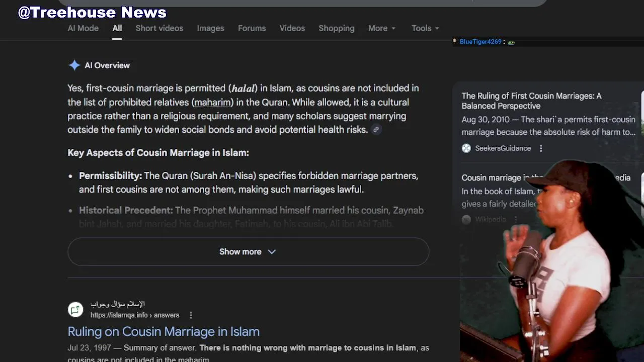
Task: Open the AI Mode tab
Action: pyautogui.click(x=83, y=28)
